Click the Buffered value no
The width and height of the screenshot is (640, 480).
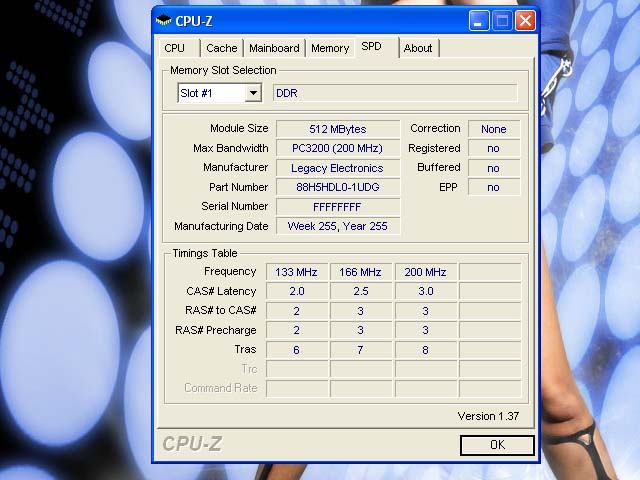coord(494,168)
